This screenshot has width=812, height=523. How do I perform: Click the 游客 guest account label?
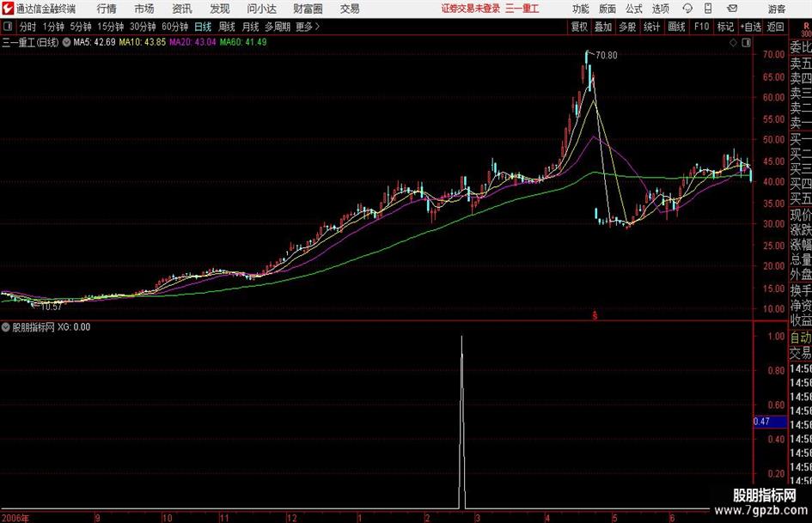point(776,9)
